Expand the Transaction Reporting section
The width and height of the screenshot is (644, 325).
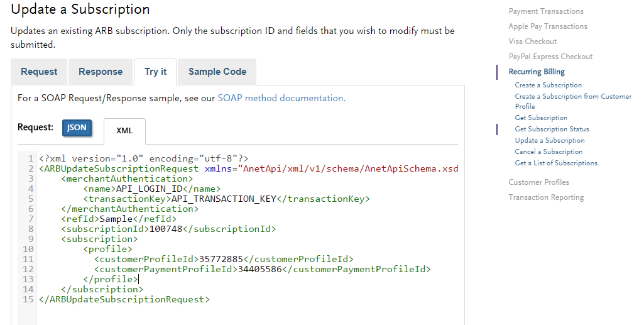[x=546, y=197]
